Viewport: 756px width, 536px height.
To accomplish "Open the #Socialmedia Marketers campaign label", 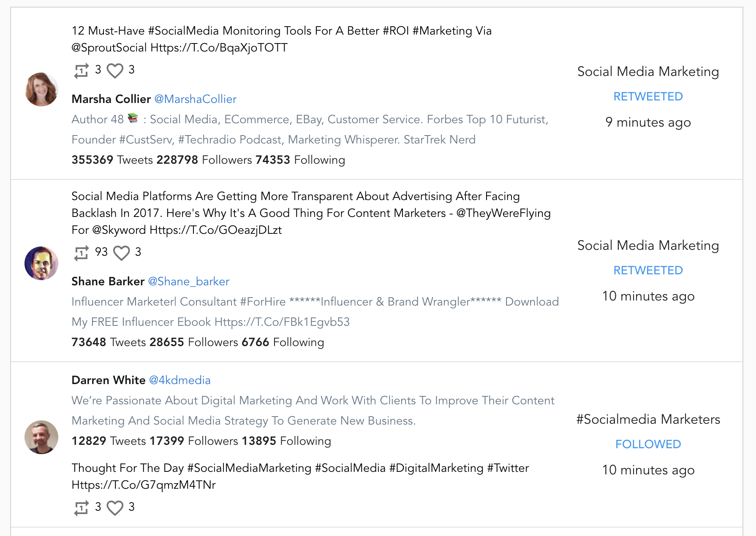I will 648,420.
